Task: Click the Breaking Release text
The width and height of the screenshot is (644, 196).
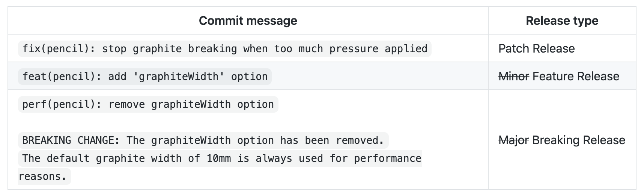Action: (x=579, y=140)
